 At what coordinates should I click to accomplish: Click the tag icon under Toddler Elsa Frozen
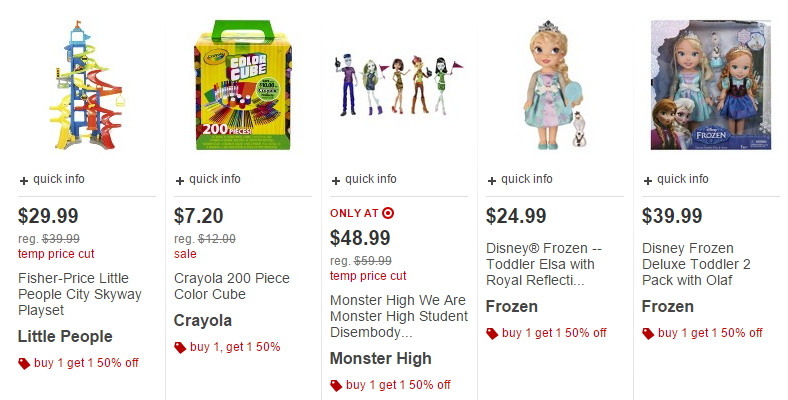[492, 333]
